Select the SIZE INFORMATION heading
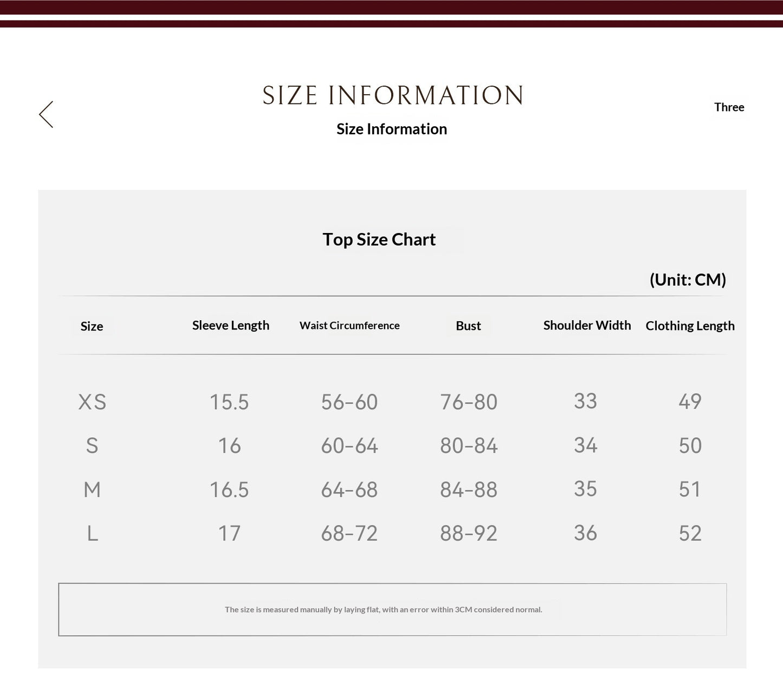 point(392,95)
